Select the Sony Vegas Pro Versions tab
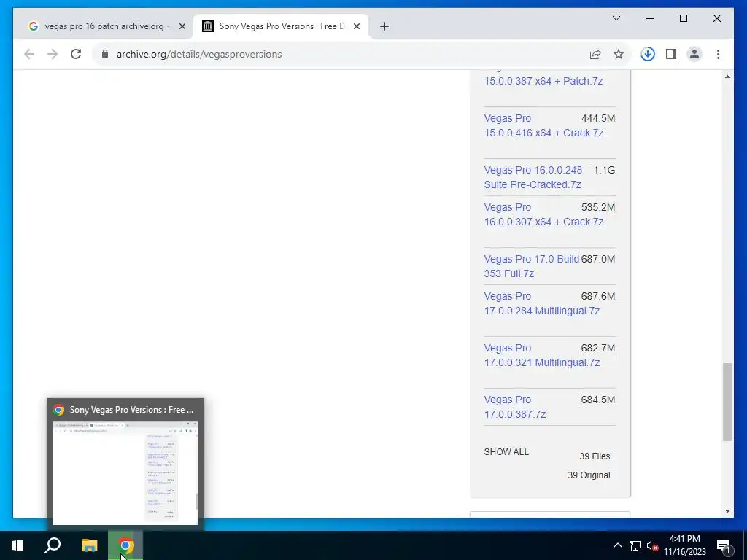 pos(281,26)
